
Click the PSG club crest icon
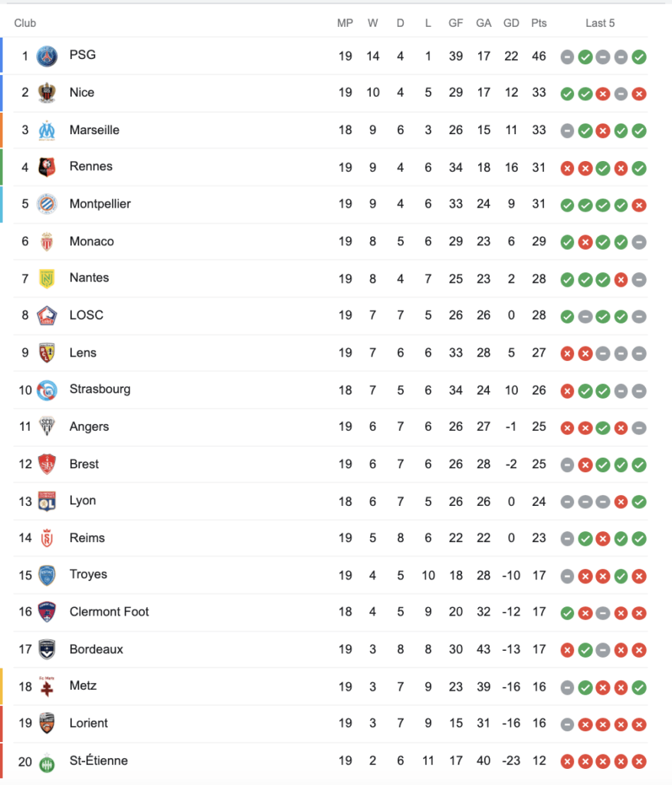(x=47, y=55)
